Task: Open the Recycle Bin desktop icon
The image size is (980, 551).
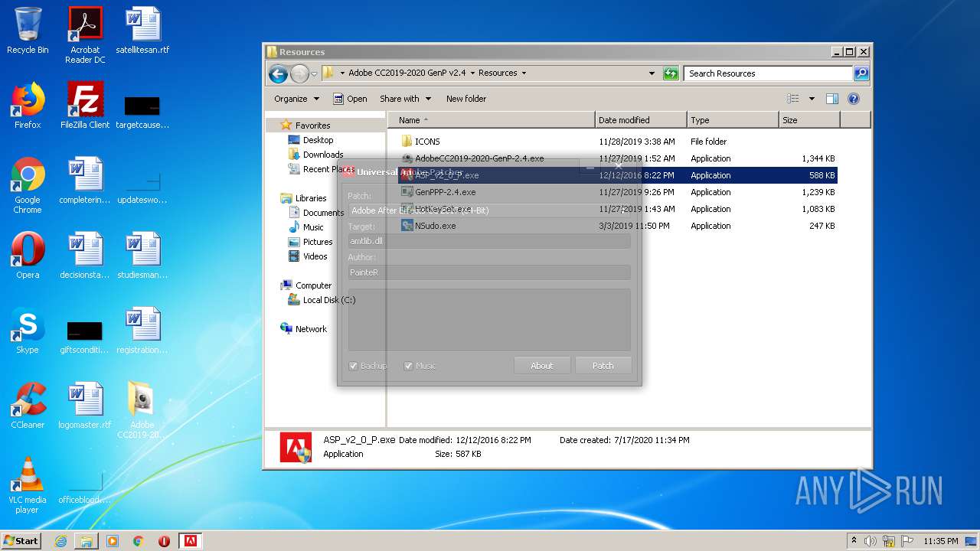Action: [x=28, y=31]
